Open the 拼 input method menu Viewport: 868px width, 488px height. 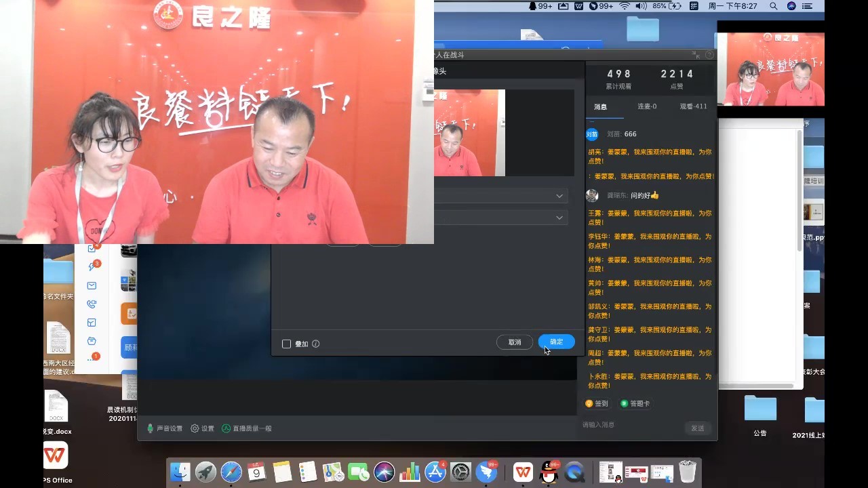(x=694, y=6)
